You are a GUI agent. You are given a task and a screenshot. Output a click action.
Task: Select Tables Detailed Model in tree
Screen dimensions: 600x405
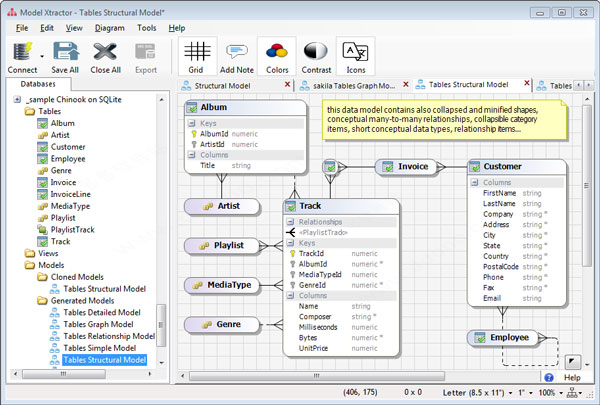coord(102,313)
